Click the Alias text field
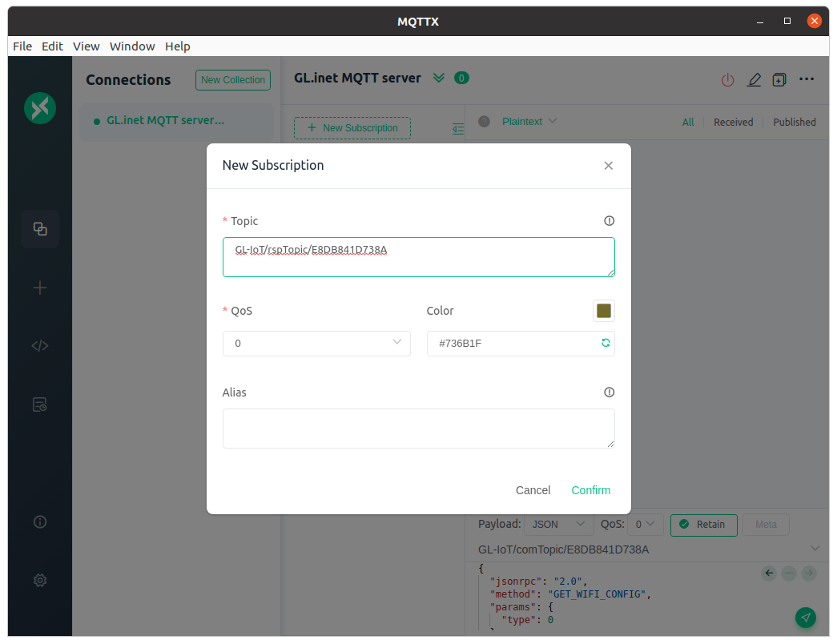 [418, 429]
